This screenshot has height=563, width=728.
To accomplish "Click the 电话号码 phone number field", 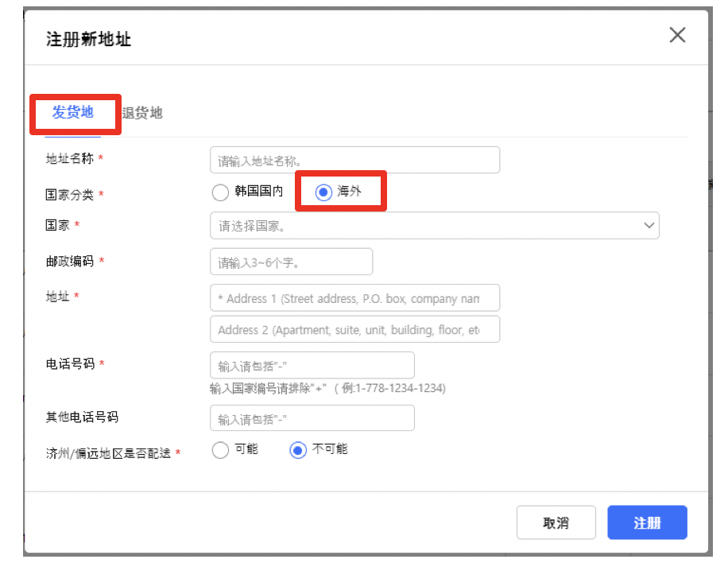I will [x=312, y=364].
